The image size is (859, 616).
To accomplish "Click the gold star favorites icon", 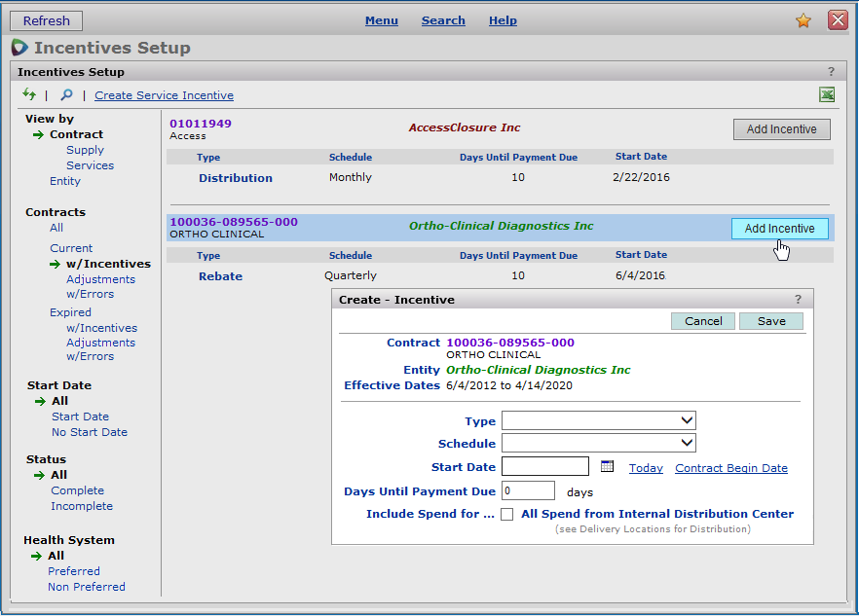I will [x=803, y=20].
